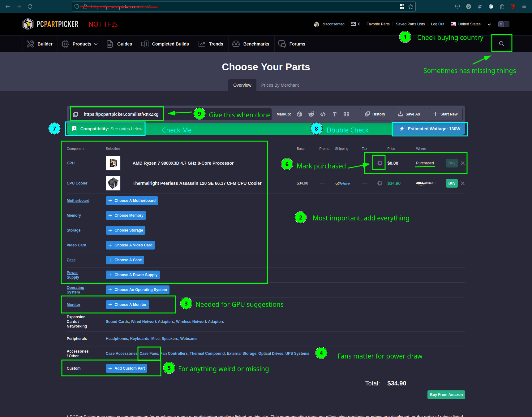Open the Headphones link
Screen dimensions: 532x417
[117, 339]
